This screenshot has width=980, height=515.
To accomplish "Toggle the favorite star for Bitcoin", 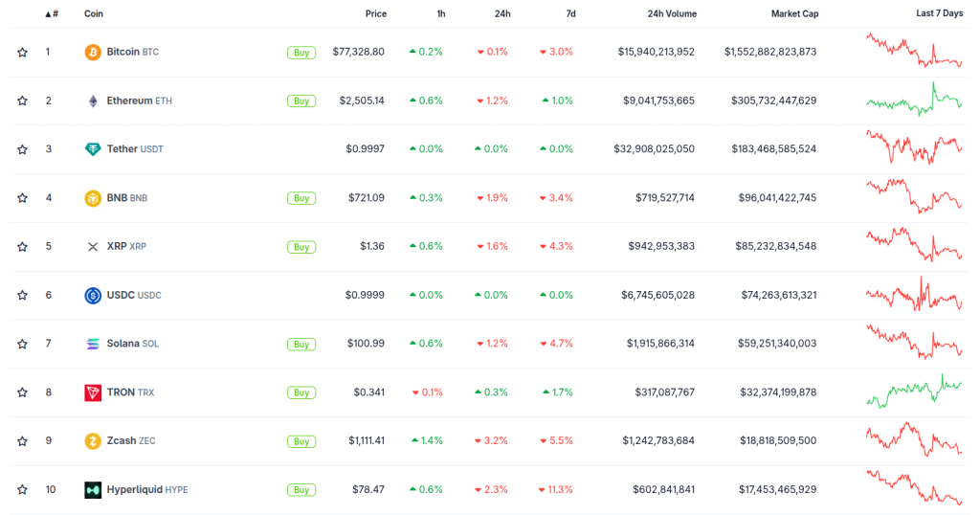I will coord(23,52).
